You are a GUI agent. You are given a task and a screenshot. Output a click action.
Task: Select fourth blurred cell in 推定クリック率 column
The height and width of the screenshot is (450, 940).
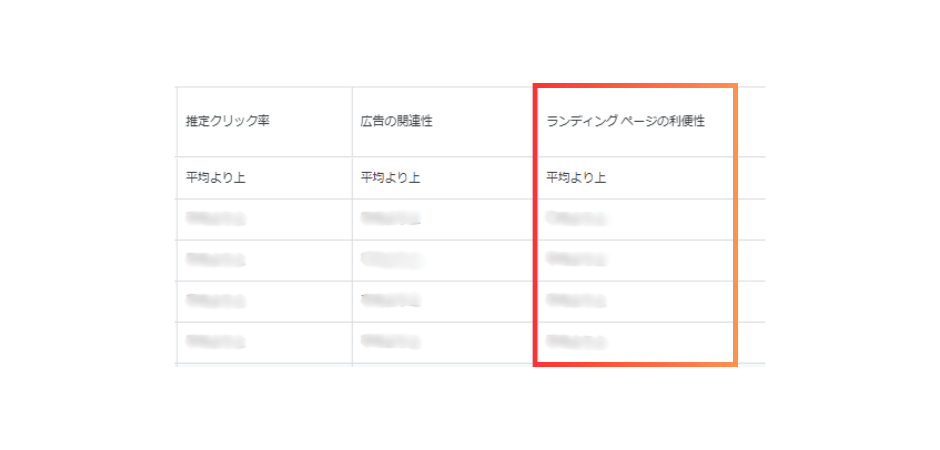coord(216,342)
